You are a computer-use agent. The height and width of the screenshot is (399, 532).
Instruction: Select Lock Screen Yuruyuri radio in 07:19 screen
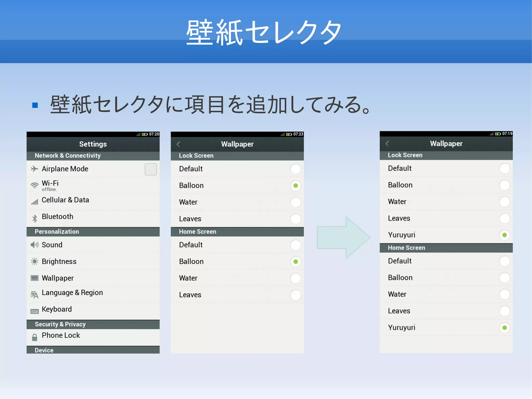tap(504, 235)
